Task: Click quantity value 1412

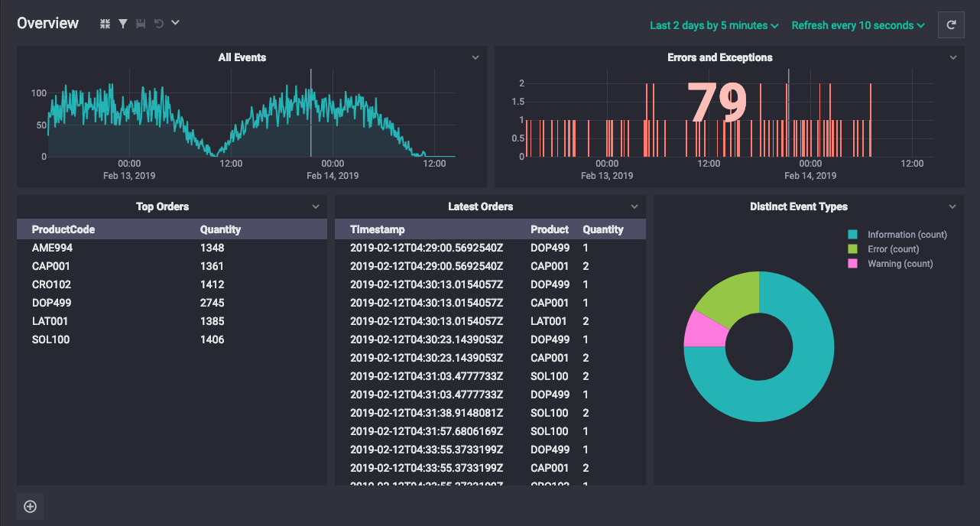Action: click(x=213, y=284)
